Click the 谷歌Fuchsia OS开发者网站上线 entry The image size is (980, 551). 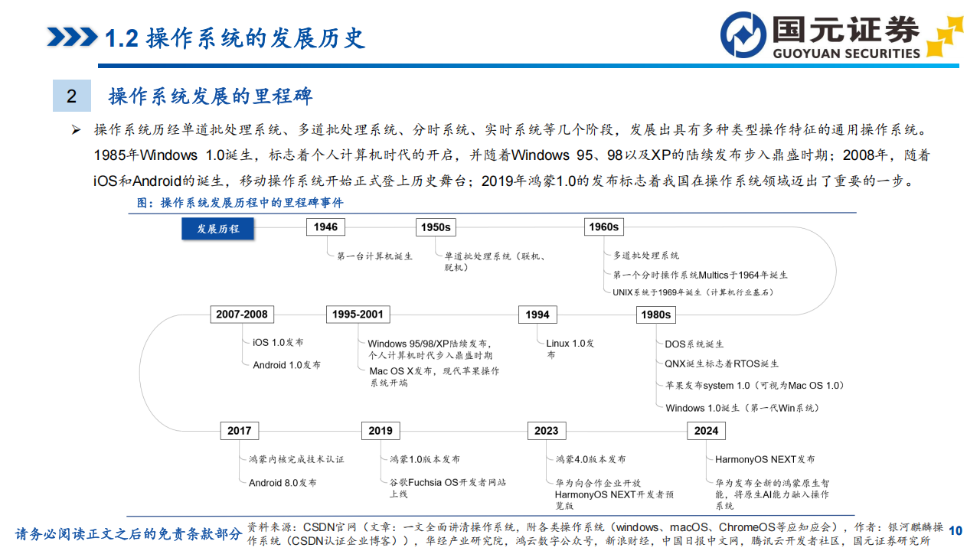[449, 488]
